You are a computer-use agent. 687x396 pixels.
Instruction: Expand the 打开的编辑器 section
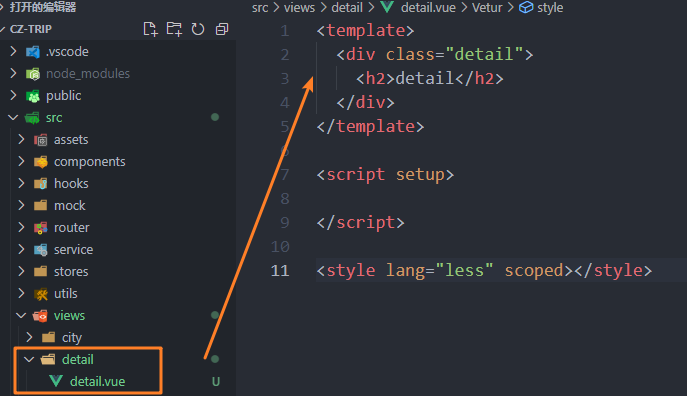tap(2, 7)
